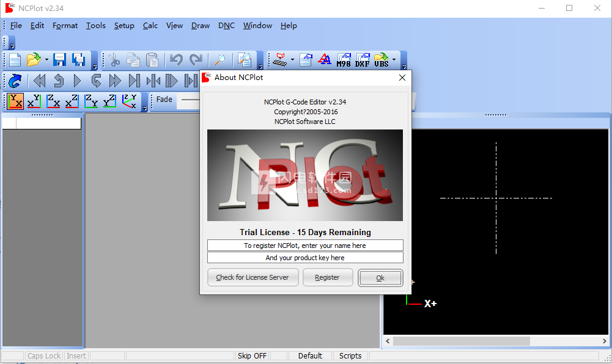Open the DNC menu

click(226, 26)
